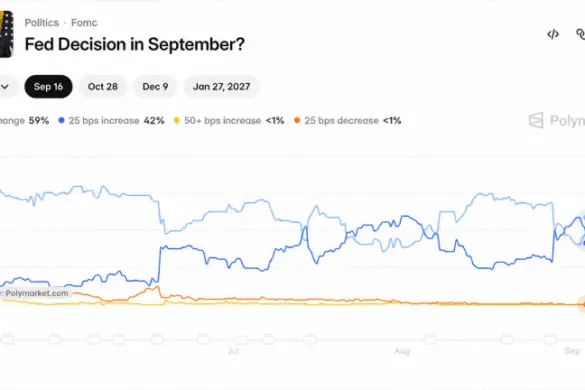Image resolution: width=585 pixels, height=390 pixels.
Task: Click the blue 25 bps increase dot
Action: point(62,120)
